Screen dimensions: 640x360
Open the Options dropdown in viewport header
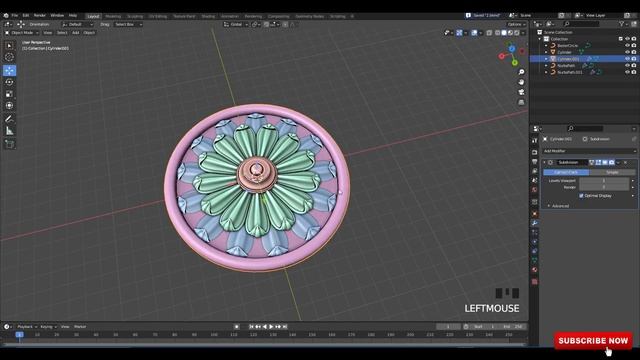pos(516,24)
